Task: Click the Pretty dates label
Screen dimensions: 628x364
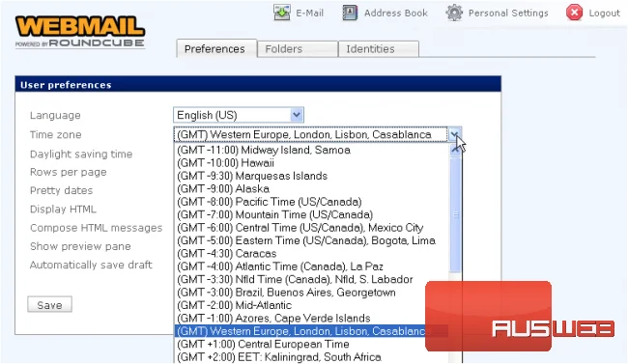Action: [61, 190]
